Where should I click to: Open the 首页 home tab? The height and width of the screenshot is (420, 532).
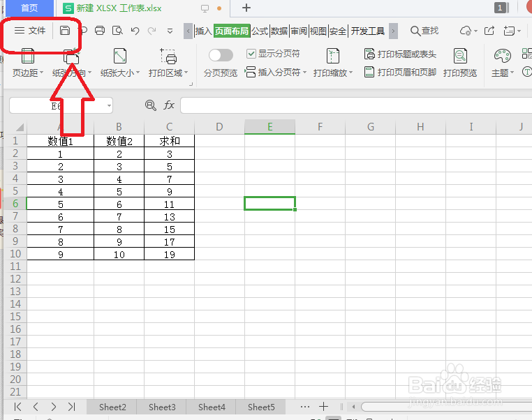pyautogui.click(x=29, y=8)
